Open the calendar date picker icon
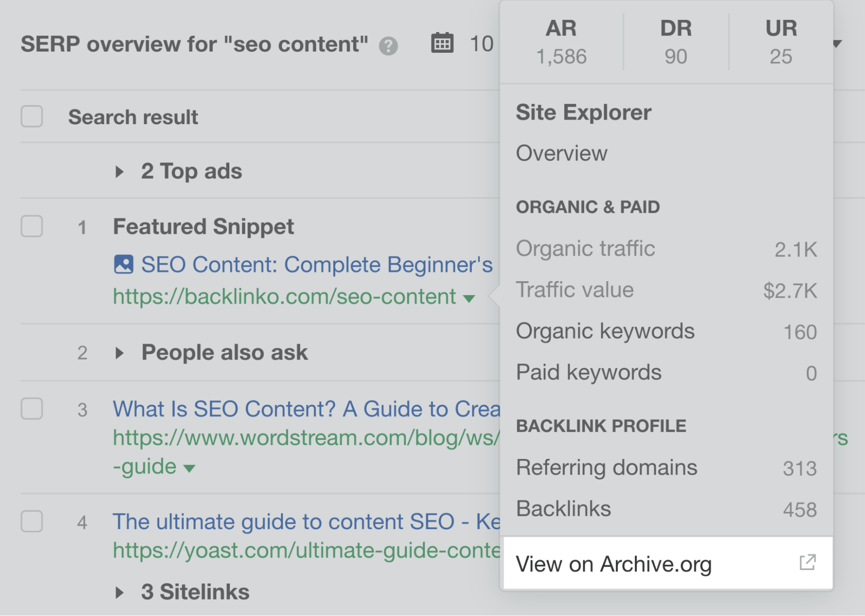Image resolution: width=865 pixels, height=616 pixels. pyautogui.click(x=442, y=43)
